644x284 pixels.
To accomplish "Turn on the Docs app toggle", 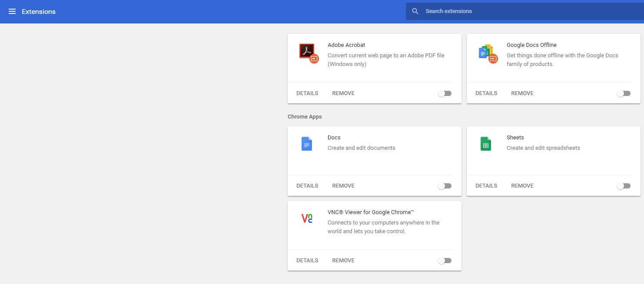I will (x=445, y=186).
